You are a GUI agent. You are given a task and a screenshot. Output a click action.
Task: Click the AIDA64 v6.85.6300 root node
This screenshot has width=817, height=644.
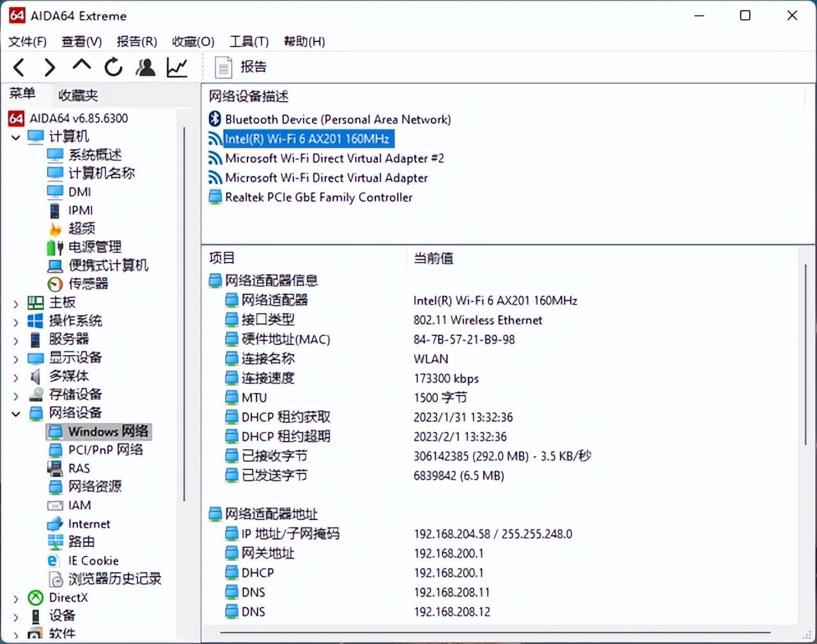(68, 118)
